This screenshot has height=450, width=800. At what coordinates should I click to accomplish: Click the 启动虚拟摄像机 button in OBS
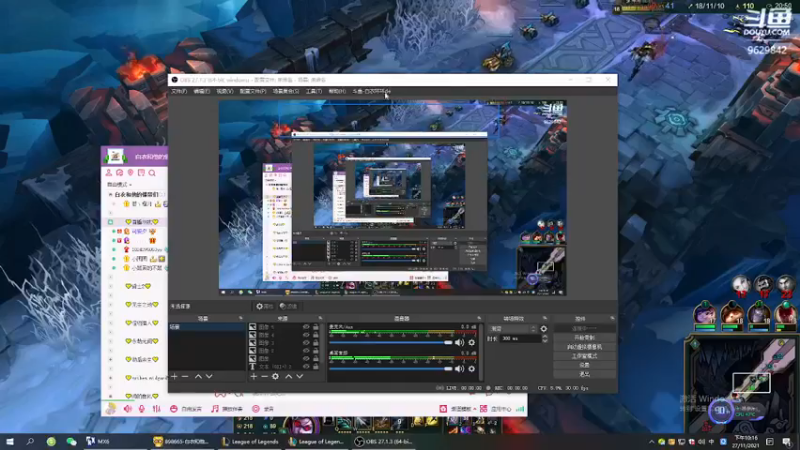pos(584,347)
